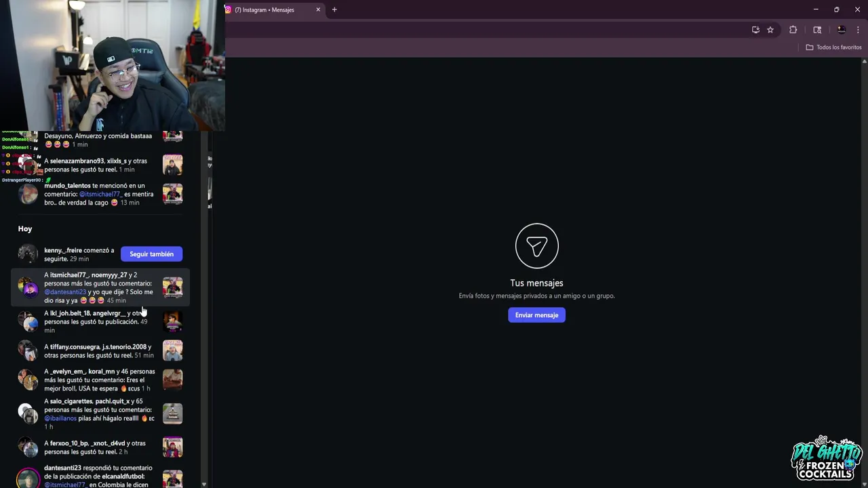Click avatar of ferxoo_10_bp notification
Viewport: 868px width, 488px height.
pyautogui.click(x=28, y=447)
